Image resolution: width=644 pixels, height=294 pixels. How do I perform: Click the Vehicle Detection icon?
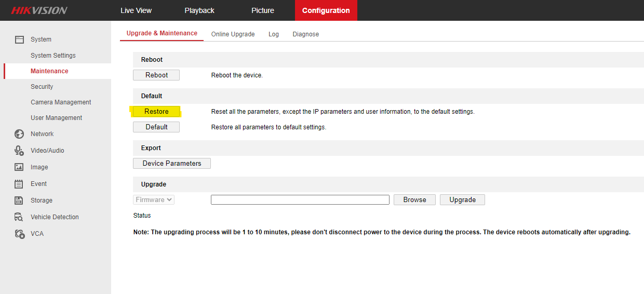tap(19, 217)
